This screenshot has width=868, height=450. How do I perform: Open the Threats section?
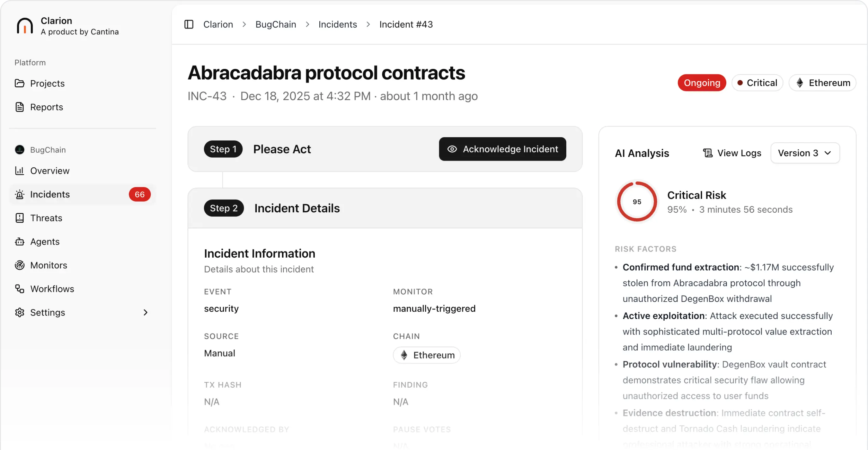pos(46,218)
